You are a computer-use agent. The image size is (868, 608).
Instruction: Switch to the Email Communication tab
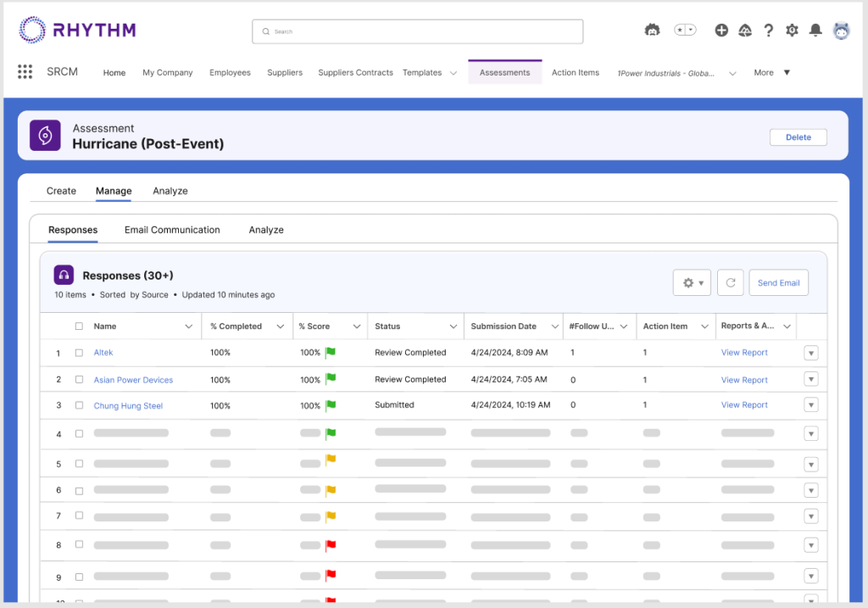[172, 230]
